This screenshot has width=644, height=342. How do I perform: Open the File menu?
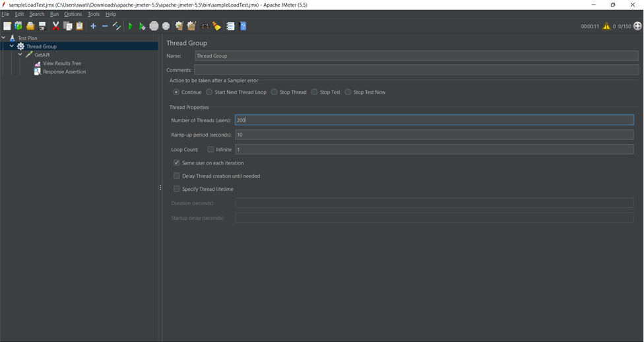(5, 14)
